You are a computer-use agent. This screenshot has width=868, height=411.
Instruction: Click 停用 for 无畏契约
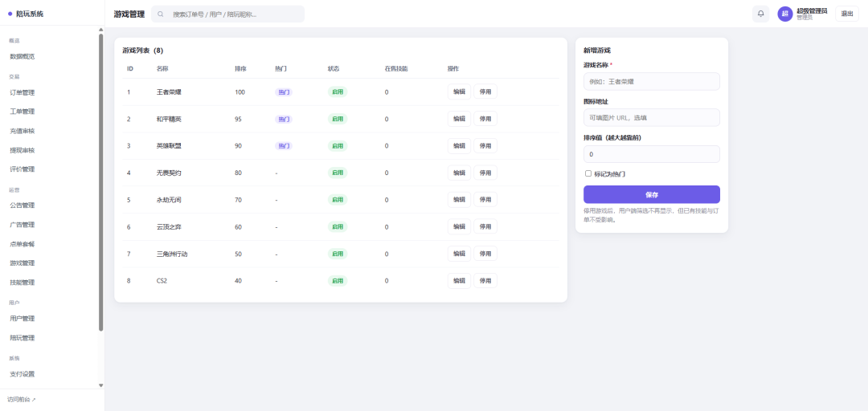point(485,173)
